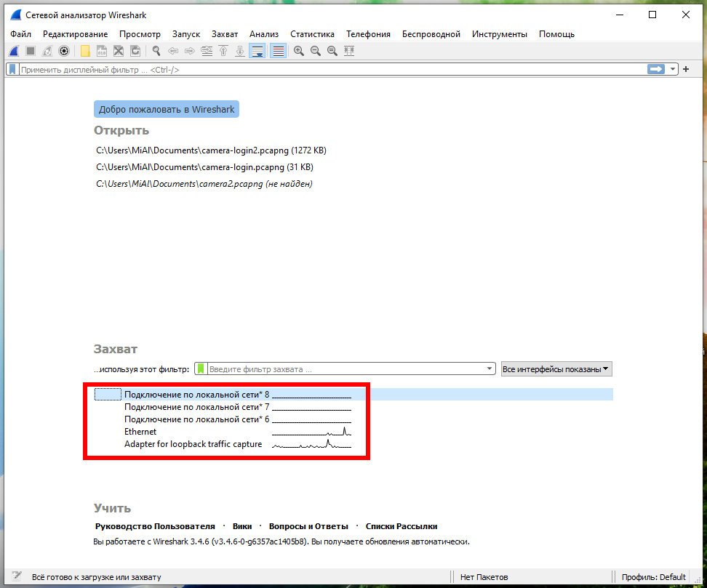The height and width of the screenshot is (588, 707).
Task: Open 'Все интерфейсы показаны' dropdown
Action: pyautogui.click(x=556, y=369)
